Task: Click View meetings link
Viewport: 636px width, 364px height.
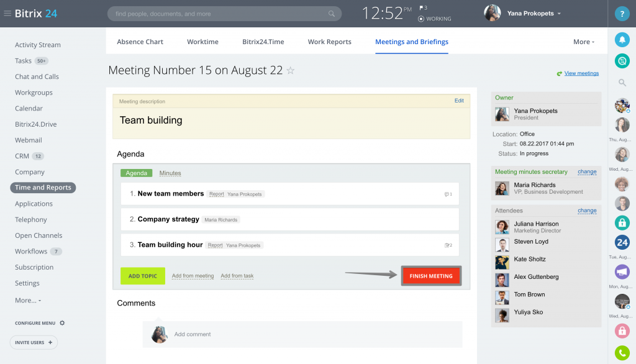Action: tap(581, 73)
